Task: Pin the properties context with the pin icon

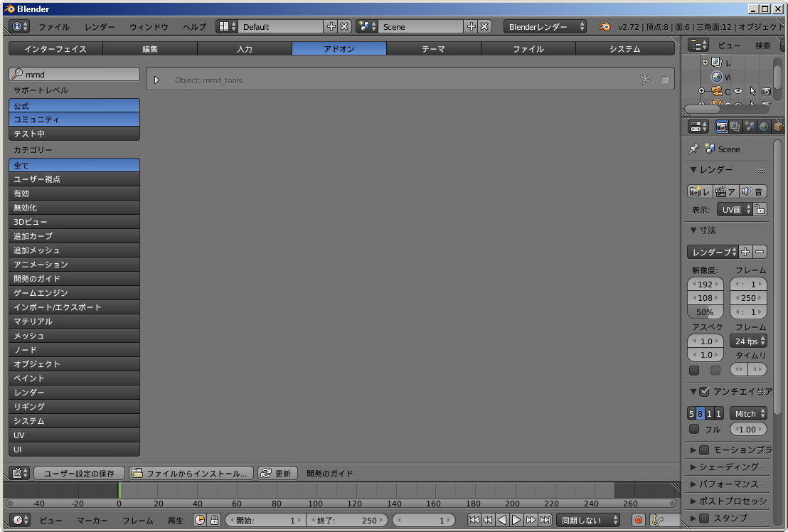Action: 694,149
